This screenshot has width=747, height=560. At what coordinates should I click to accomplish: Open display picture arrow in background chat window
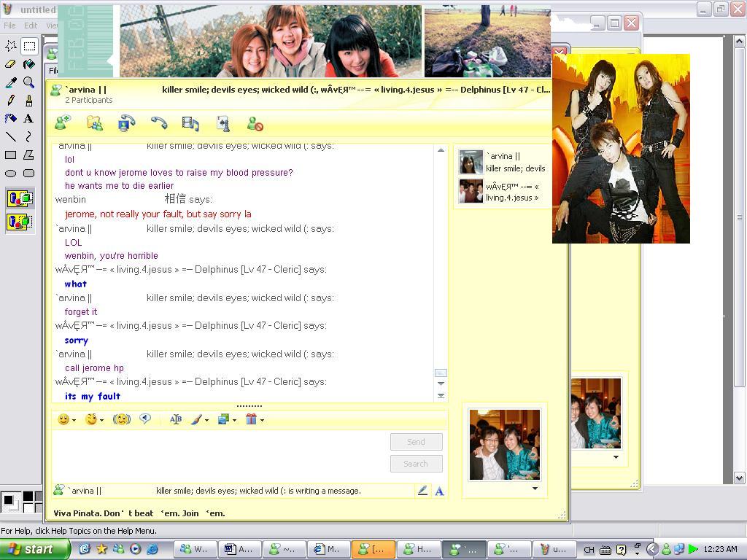point(616,457)
